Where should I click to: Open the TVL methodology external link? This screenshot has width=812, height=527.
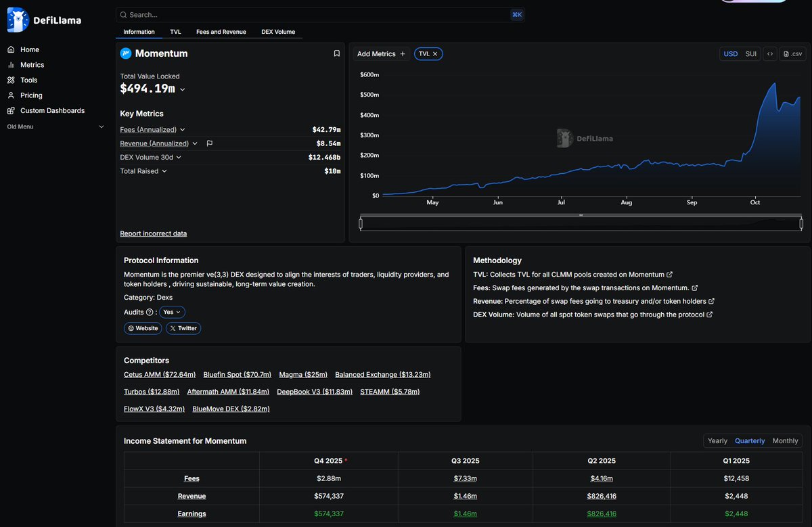pyautogui.click(x=670, y=275)
